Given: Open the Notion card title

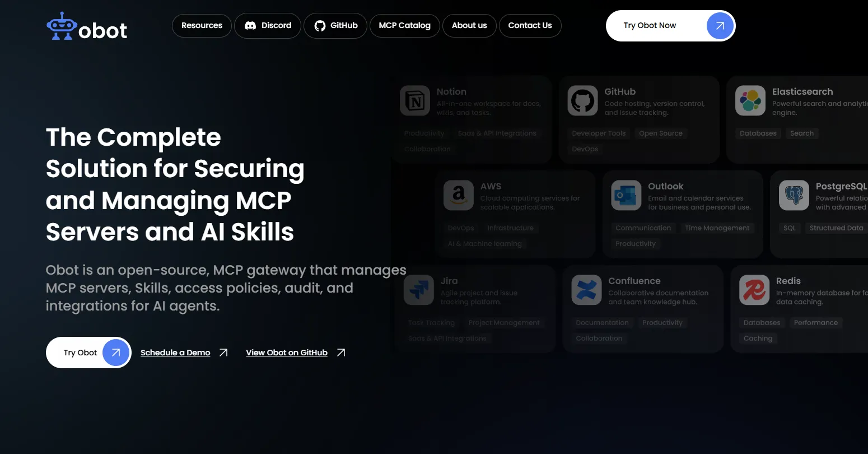Looking at the screenshot, I should (x=451, y=92).
